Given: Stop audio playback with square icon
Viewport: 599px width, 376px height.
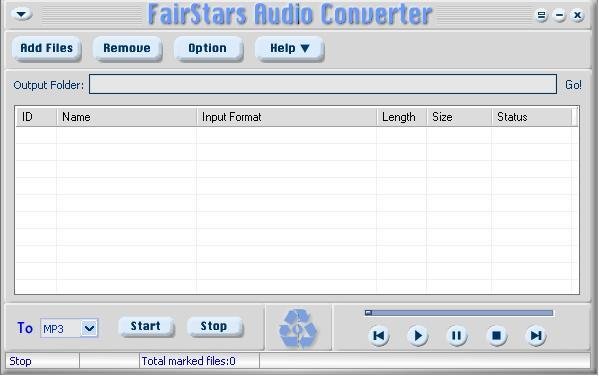Looking at the screenshot, I should [x=497, y=336].
